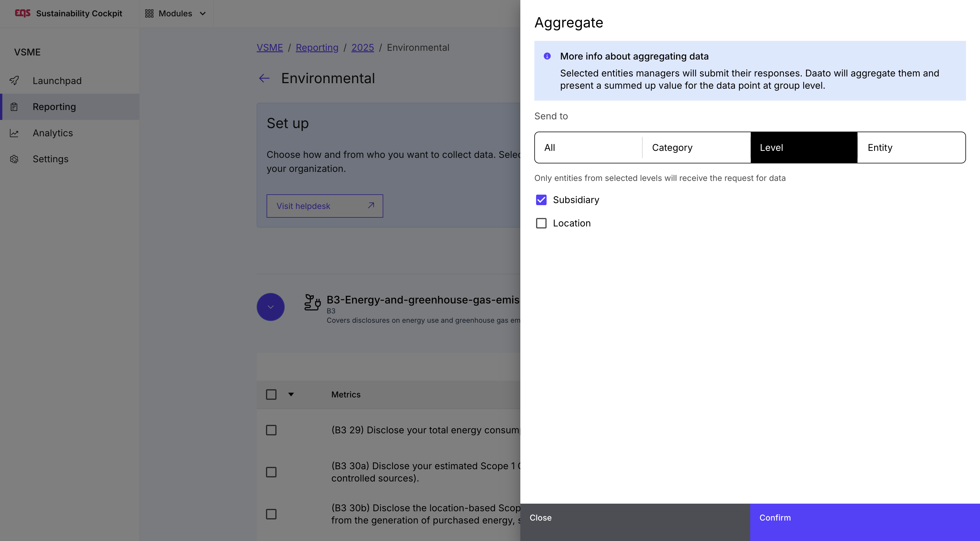This screenshot has height=541, width=980.
Task: Open the Visit helpdesk link
Action: coord(325,206)
